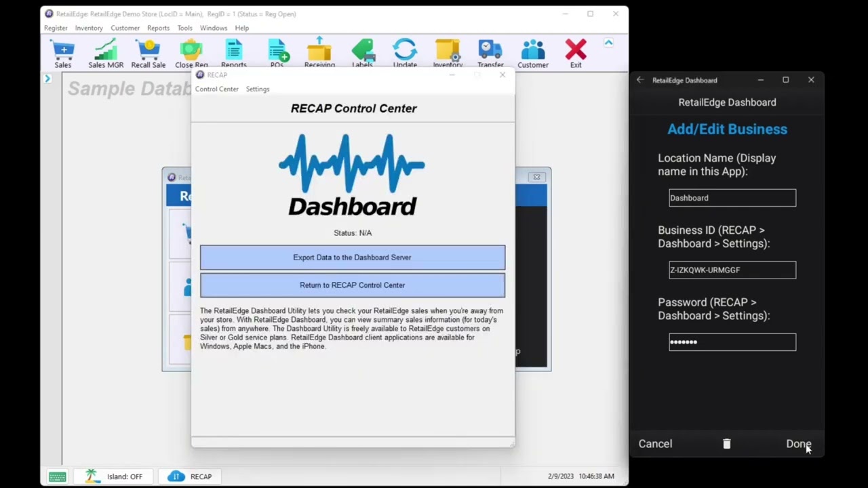Maximize the RetailEdge Dashboard window
868x488 pixels.
[x=785, y=80]
